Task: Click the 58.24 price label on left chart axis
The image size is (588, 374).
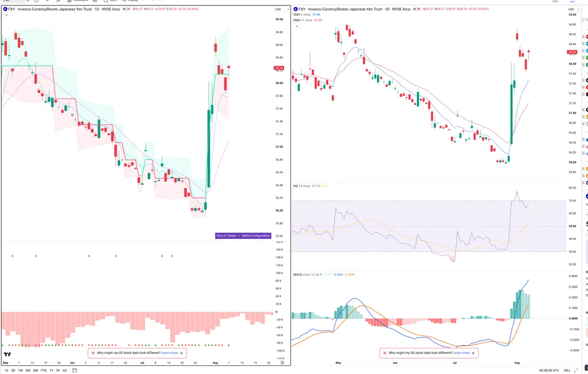Action: [x=279, y=68]
